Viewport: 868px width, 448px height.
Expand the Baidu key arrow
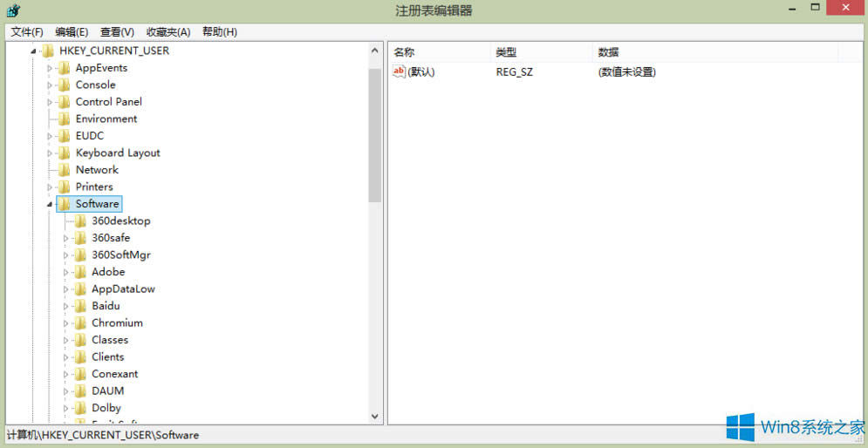tap(66, 306)
